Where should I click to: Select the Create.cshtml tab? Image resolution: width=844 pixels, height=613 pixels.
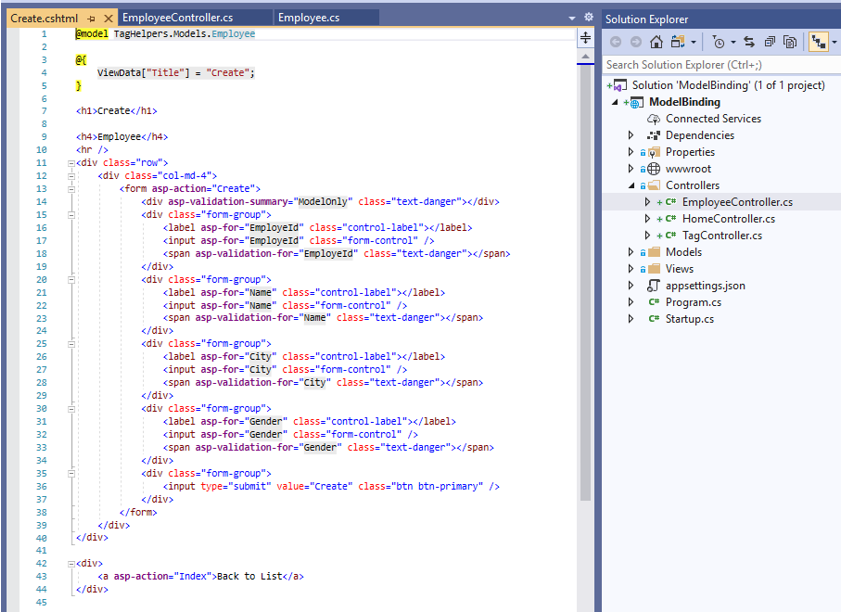44,18
